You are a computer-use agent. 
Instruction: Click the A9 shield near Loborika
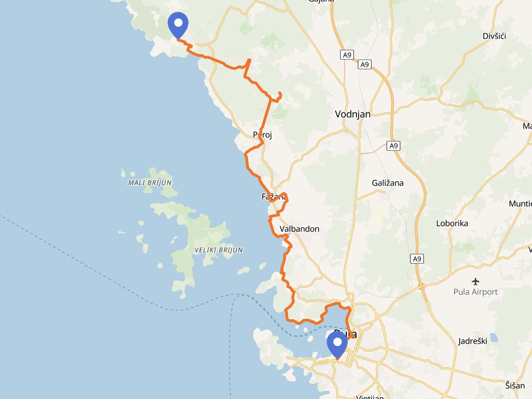[x=417, y=259]
